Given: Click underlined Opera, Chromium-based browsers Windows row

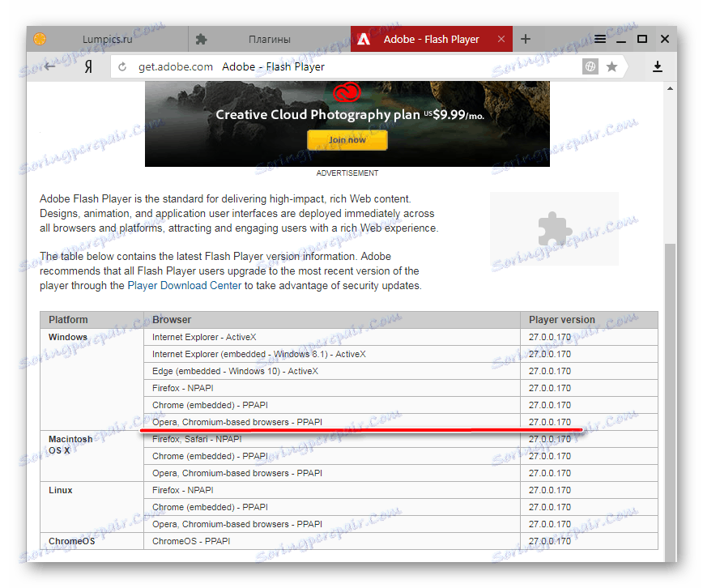Looking at the screenshot, I should 332,422.
